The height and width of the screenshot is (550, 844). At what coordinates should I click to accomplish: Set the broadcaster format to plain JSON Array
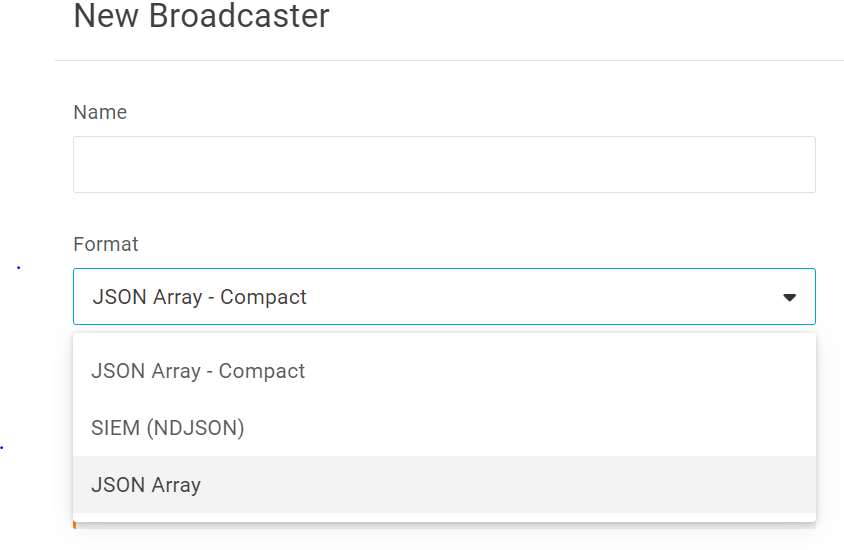tap(146, 485)
